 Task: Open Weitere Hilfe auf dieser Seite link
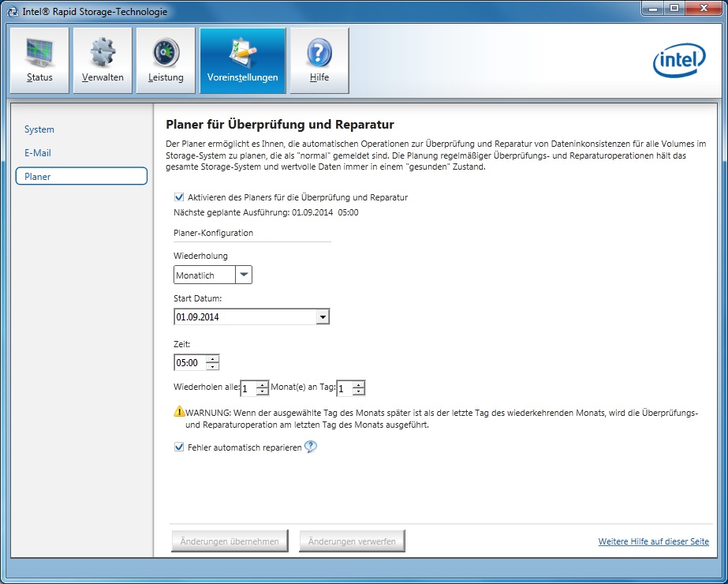(653, 541)
